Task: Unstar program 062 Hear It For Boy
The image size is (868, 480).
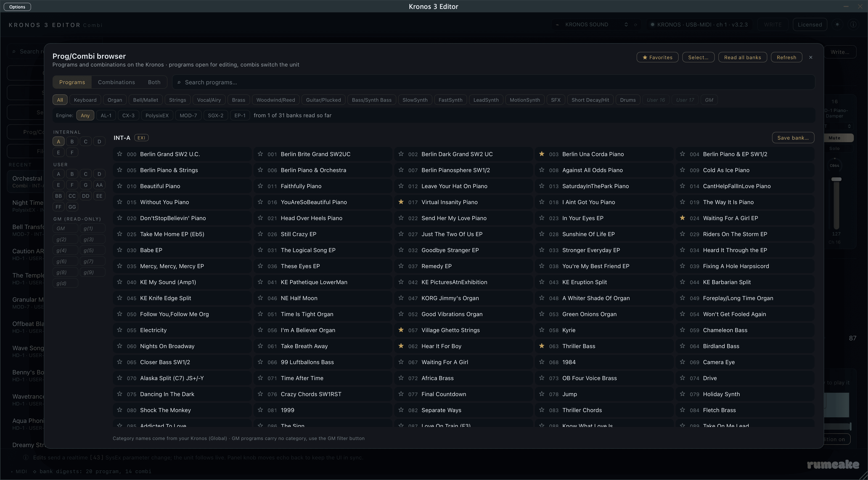Action: point(401,346)
